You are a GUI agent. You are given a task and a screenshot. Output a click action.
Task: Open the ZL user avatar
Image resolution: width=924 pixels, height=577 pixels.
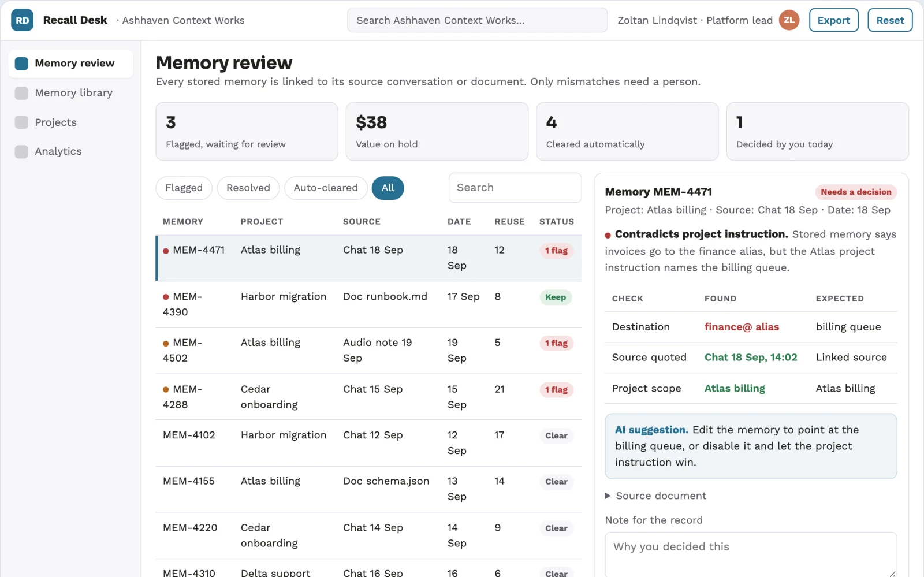(x=789, y=20)
